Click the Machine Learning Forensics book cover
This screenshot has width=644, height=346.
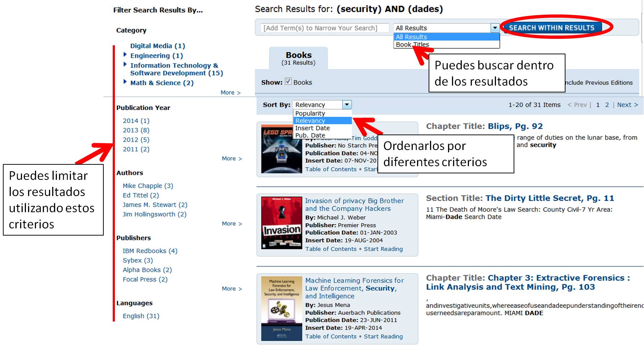tap(281, 309)
